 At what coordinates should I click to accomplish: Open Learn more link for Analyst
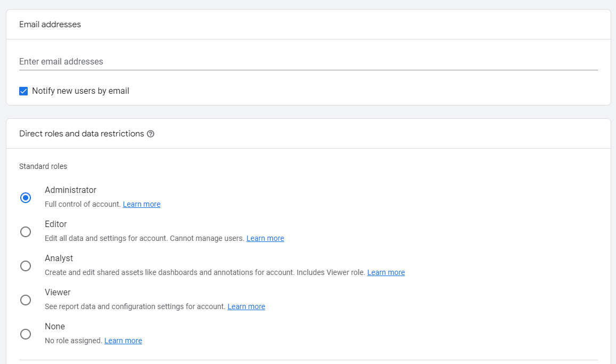click(x=386, y=272)
